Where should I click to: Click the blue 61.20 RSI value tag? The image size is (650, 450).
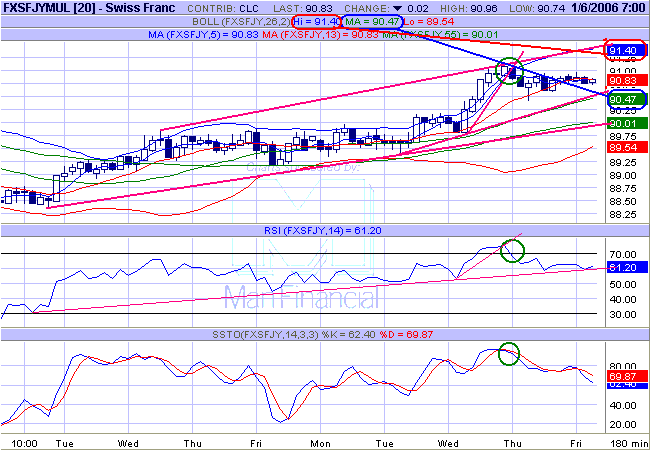pyautogui.click(x=626, y=268)
